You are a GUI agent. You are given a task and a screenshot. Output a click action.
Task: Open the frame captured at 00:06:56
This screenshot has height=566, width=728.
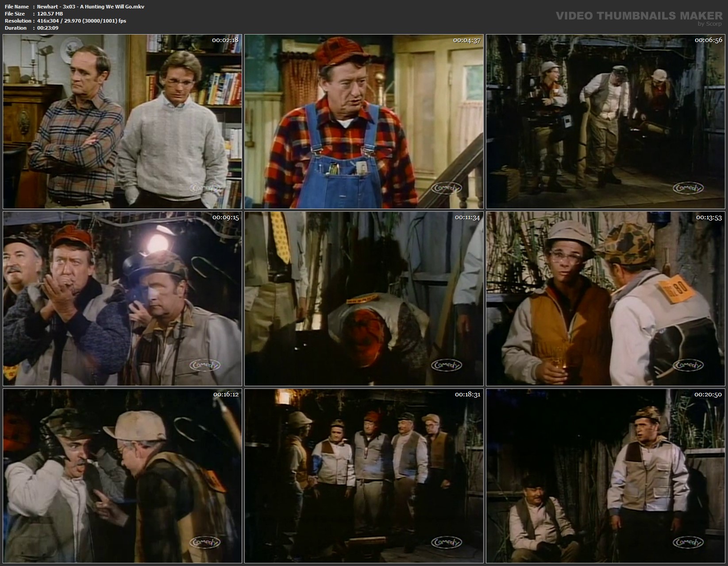coord(606,122)
